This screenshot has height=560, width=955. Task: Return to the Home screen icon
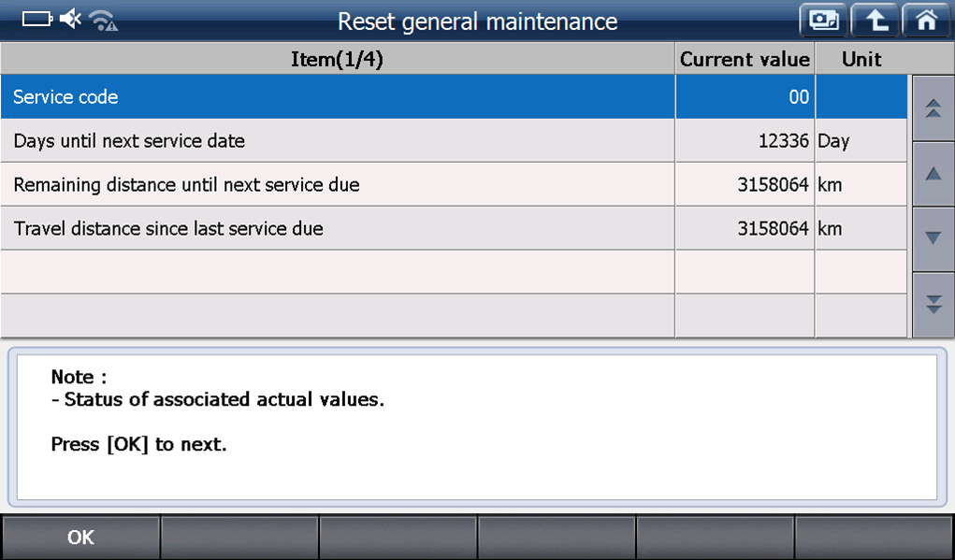(x=925, y=20)
